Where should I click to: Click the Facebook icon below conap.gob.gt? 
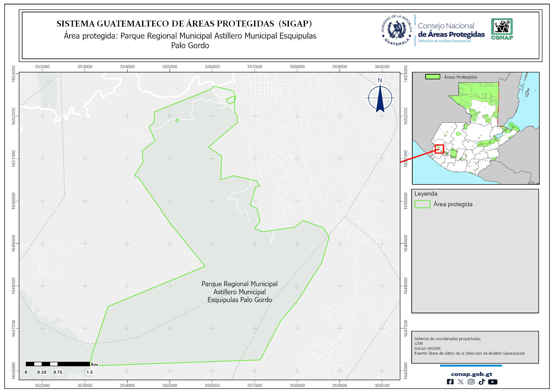450,382
